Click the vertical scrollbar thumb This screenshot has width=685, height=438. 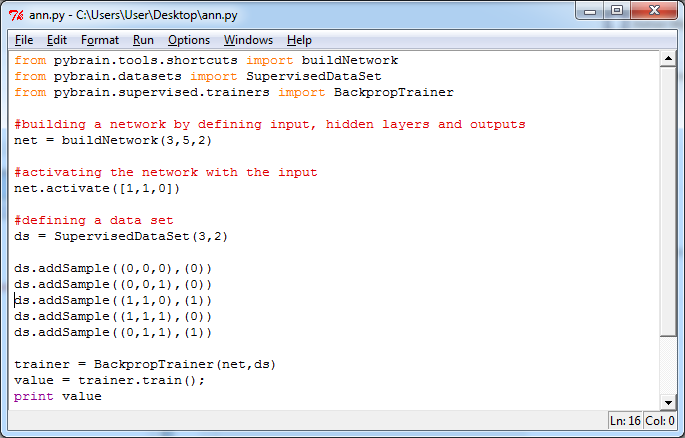[x=668, y=201]
